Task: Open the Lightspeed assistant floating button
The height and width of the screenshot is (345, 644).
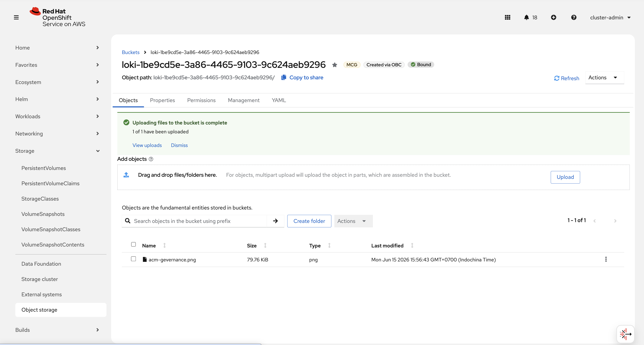Action: coord(625,334)
